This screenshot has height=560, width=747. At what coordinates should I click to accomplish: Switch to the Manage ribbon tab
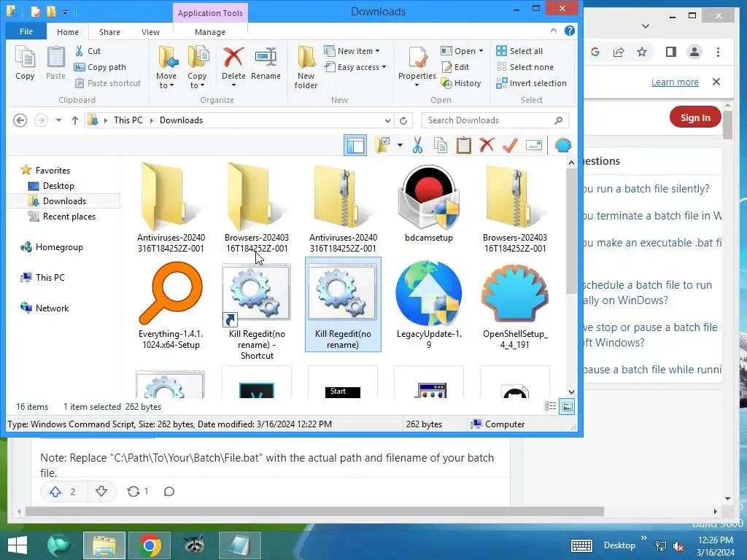pos(210,32)
